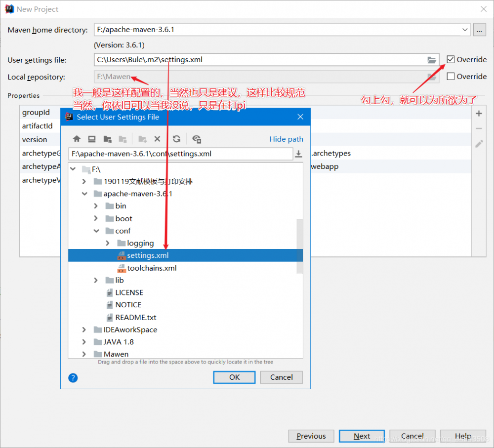
Task: Add property with plus icon
Action: (x=479, y=114)
